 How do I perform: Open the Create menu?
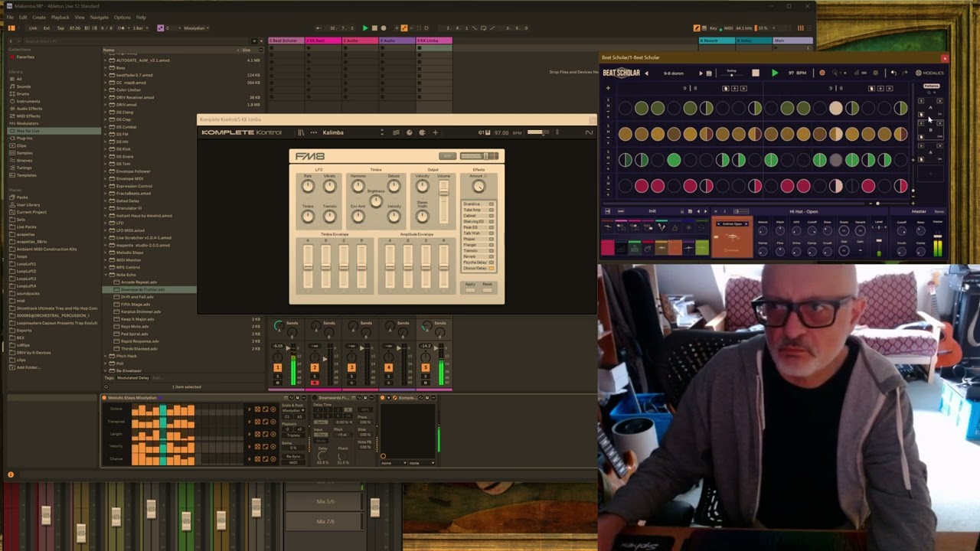[39, 17]
